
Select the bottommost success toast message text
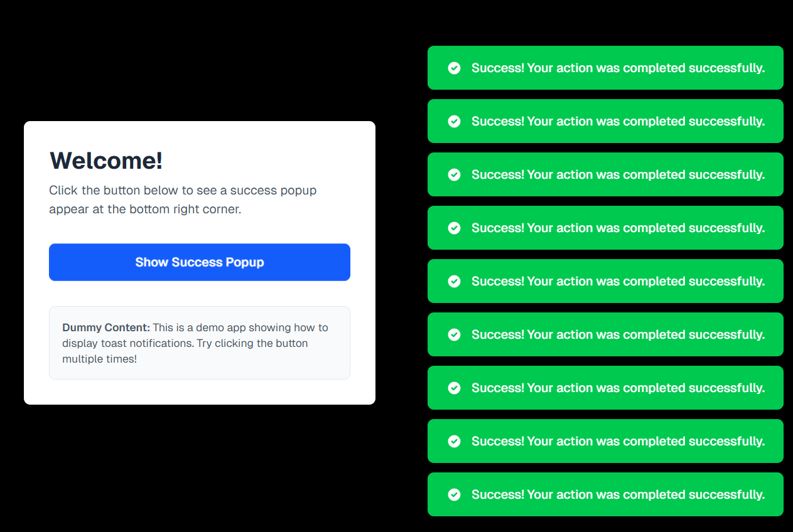(618, 494)
